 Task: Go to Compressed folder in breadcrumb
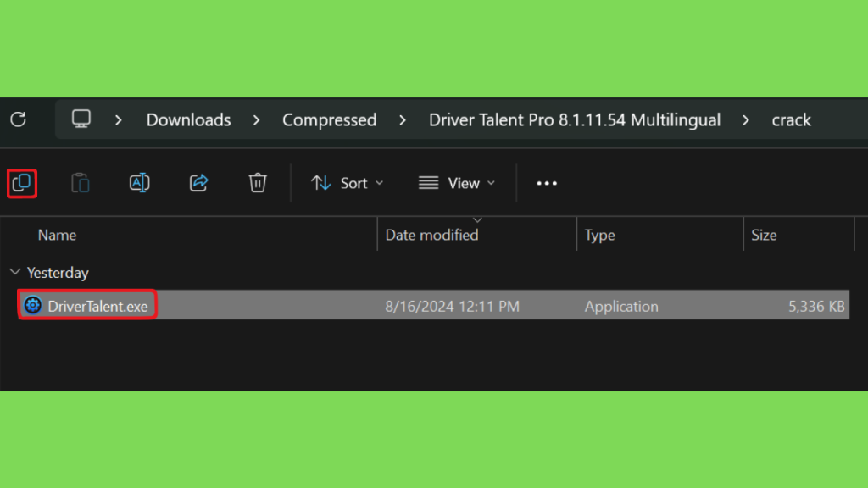pyautogui.click(x=330, y=120)
